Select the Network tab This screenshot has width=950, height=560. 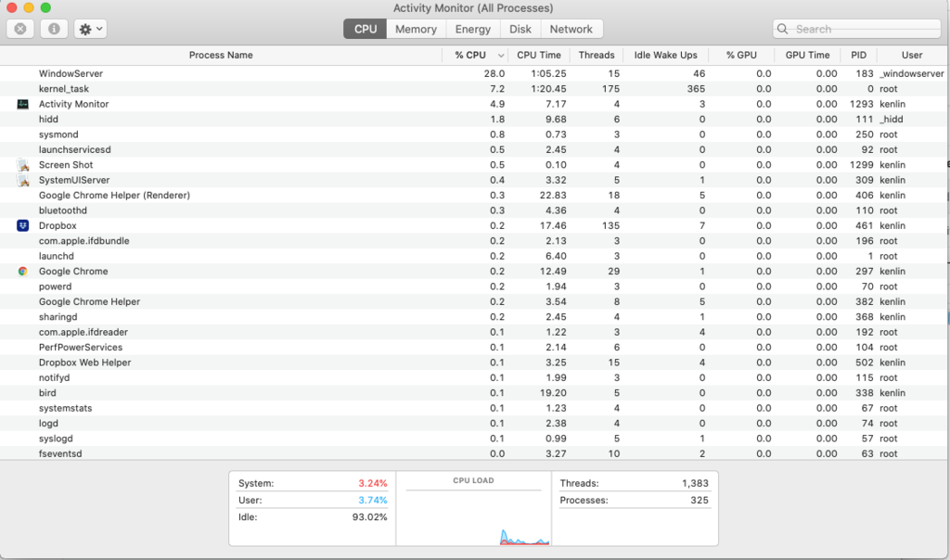click(x=571, y=29)
